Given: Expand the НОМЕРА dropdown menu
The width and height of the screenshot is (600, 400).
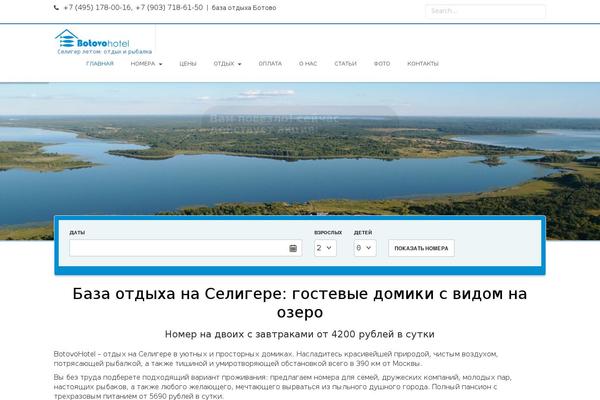Looking at the screenshot, I should pos(146,64).
